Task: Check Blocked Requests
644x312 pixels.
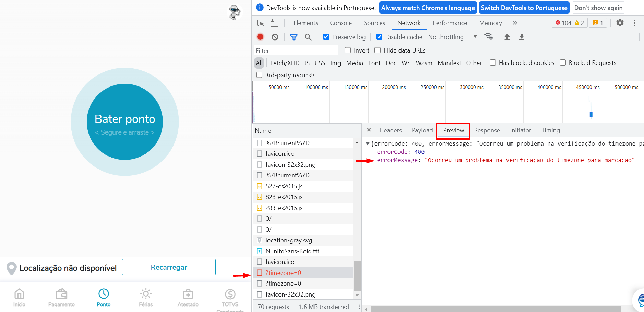Action: tap(563, 62)
